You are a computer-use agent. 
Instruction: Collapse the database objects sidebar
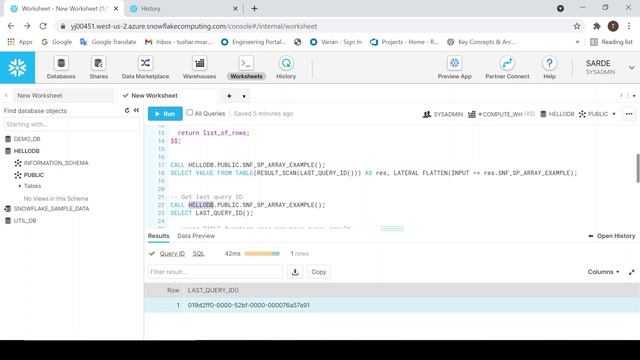click(136, 111)
